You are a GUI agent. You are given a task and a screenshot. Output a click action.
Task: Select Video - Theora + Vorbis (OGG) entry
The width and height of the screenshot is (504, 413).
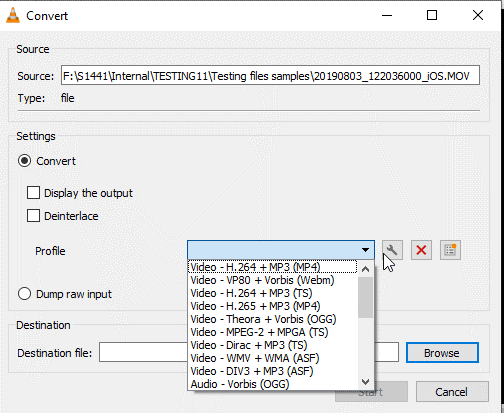pyautogui.click(x=263, y=319)
